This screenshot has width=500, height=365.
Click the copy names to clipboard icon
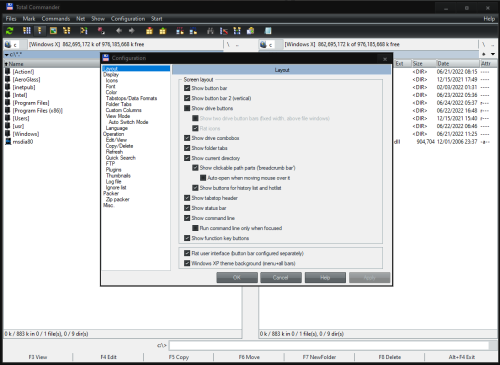pos(250,31)
